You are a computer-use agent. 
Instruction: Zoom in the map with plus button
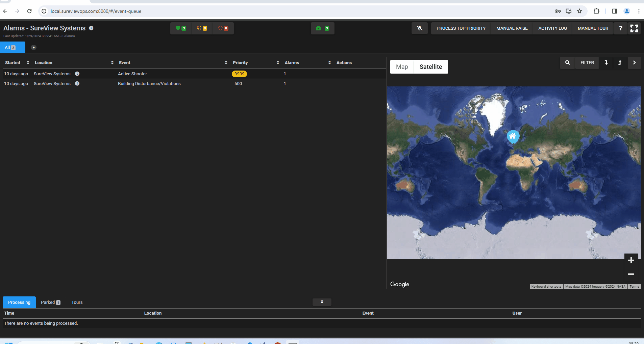pyautogui.click(x=631, y=260)
